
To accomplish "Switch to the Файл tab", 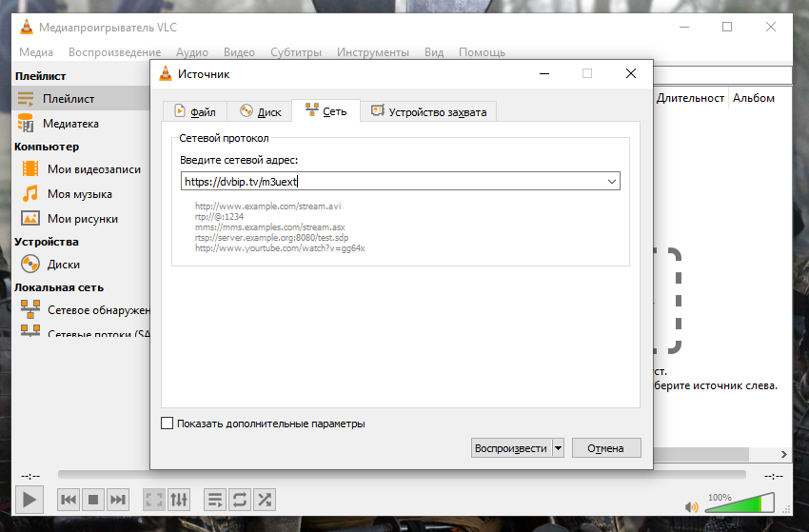I will (x=193, y=111).
